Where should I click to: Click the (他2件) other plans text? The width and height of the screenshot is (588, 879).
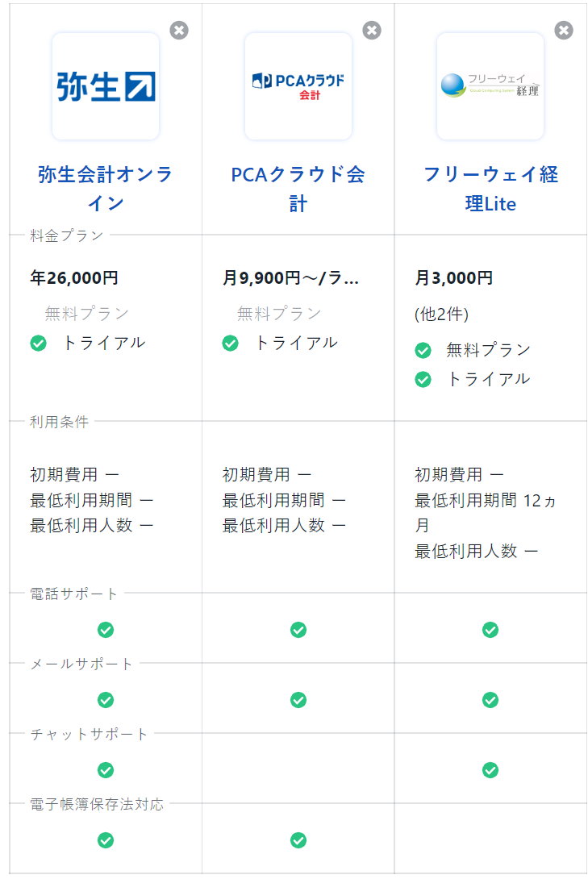point(441,315)
